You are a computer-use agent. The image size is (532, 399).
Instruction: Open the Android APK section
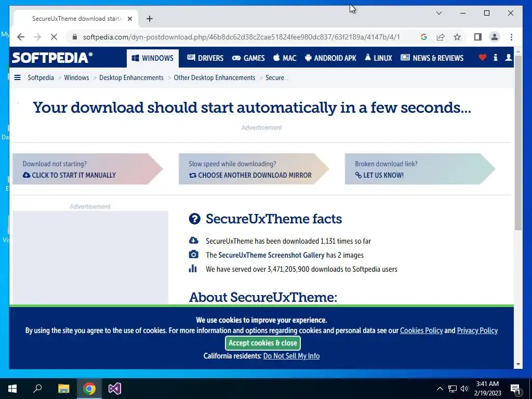(330, 58)
